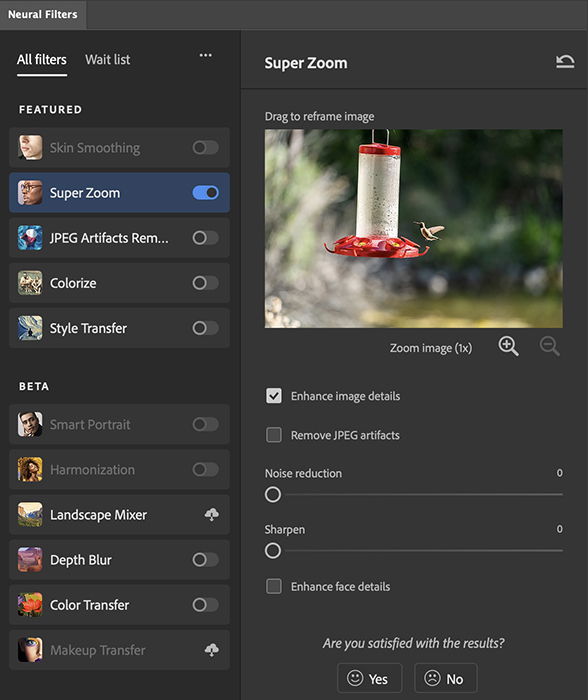Toggle the Skin Smoothing filter switch
The image size is (588, 700).
[x=205, y=147]
